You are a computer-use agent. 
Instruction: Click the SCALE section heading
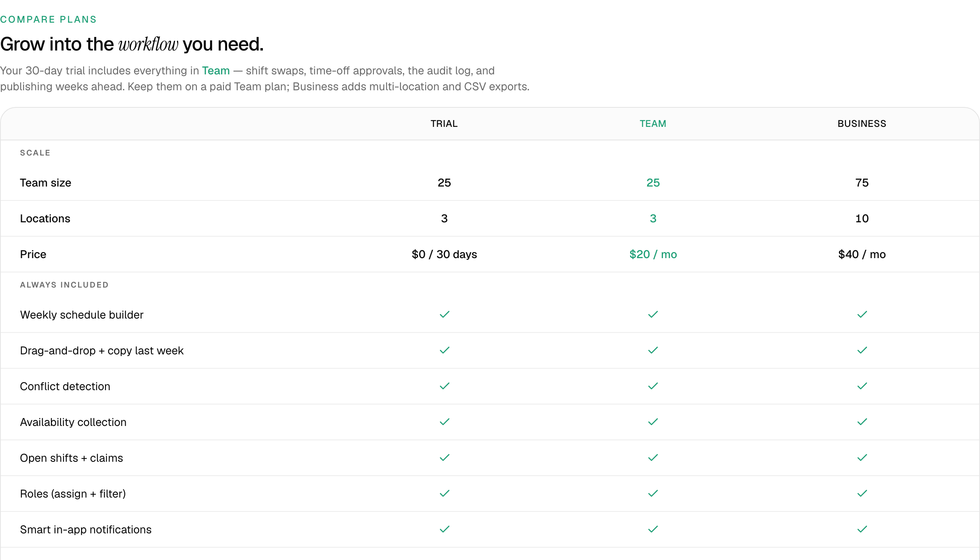click(x=35, y=153)
